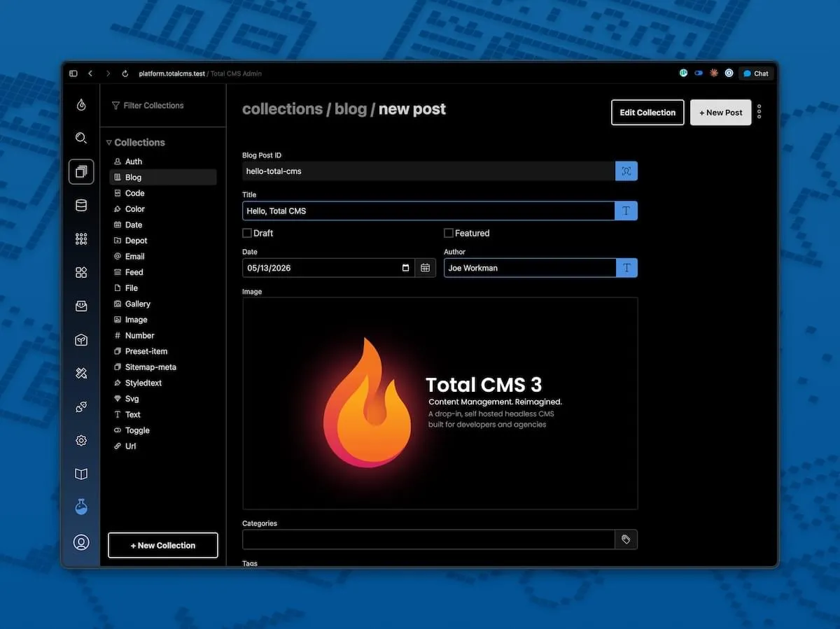
Task: Click the generate ID button beside Blog Post ID
Action: click(626, 171)
